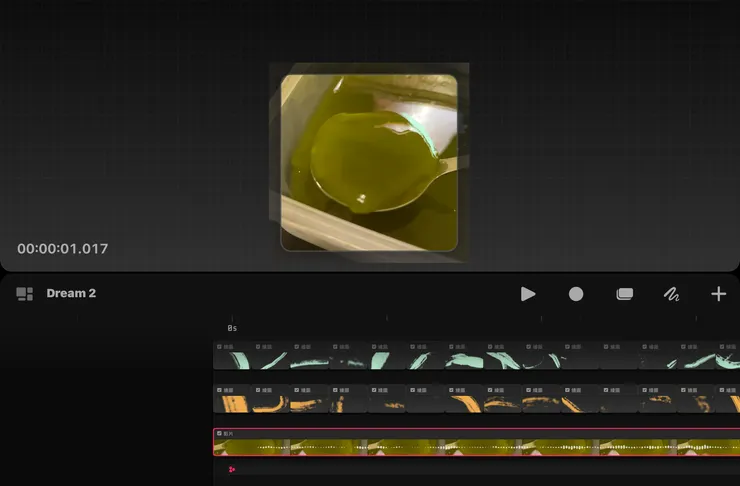Switch to the squiggle draw mode icon

coord(671,294)
